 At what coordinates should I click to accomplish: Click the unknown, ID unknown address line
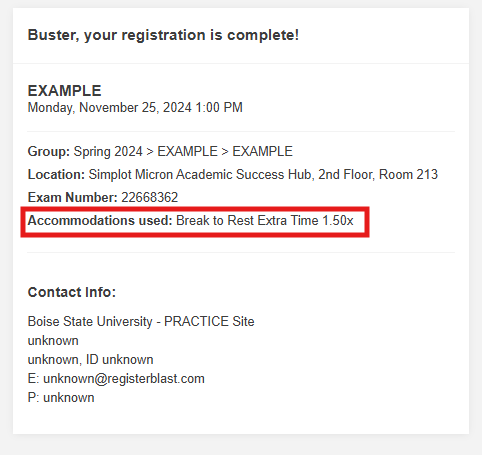(90, 360)
